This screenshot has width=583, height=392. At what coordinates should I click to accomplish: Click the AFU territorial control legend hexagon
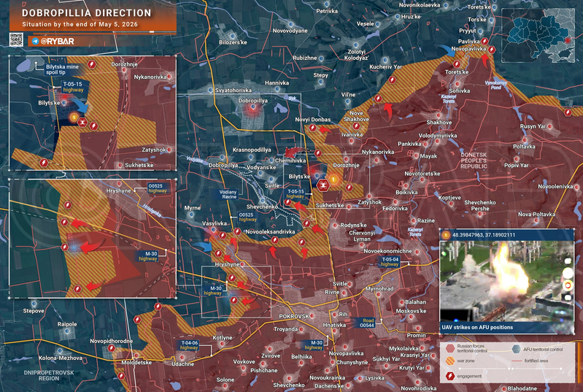tap(516, 349)
